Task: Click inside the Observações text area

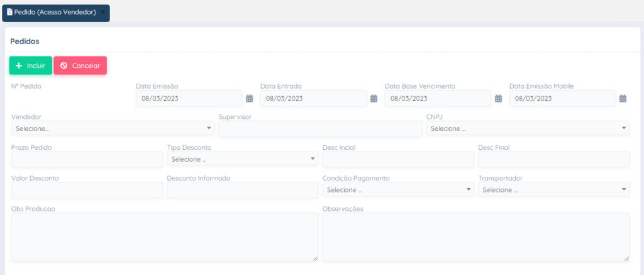Action: coord(476,237)
